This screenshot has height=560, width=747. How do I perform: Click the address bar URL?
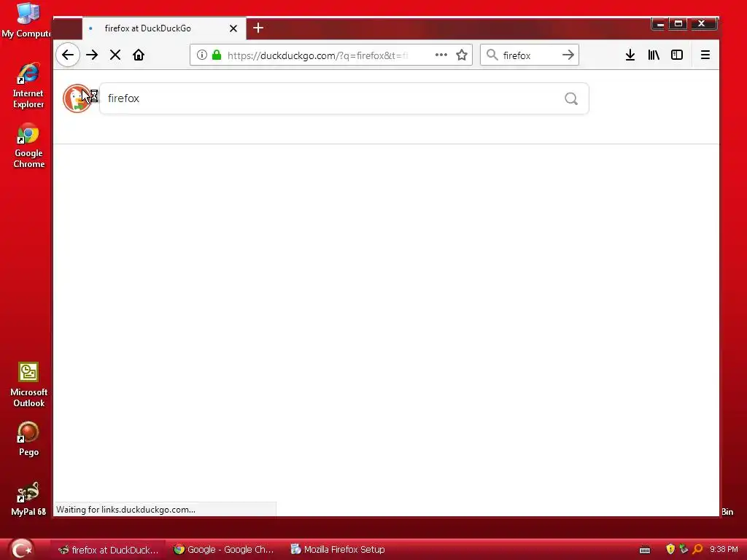click(318, 55)
